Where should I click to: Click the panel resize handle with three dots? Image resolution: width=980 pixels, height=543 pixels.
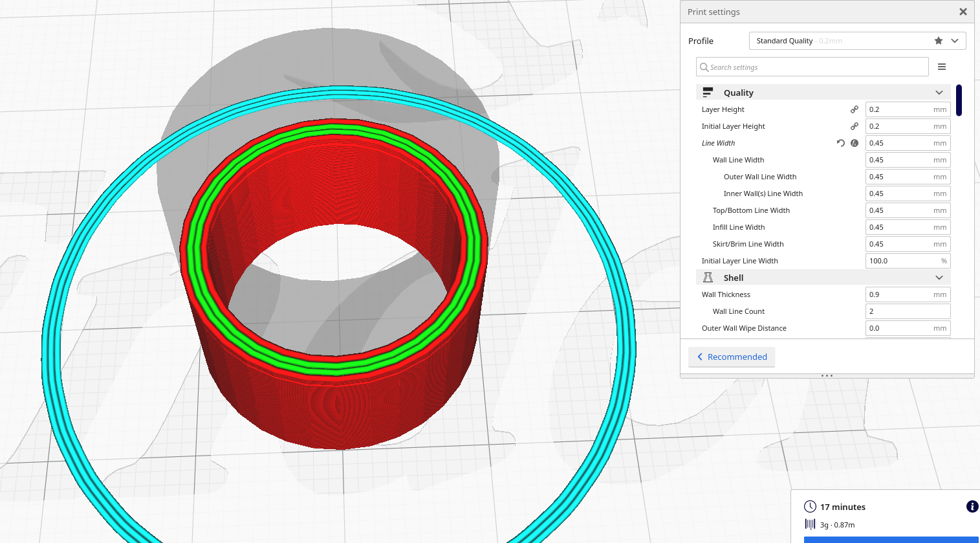(827, 375)
